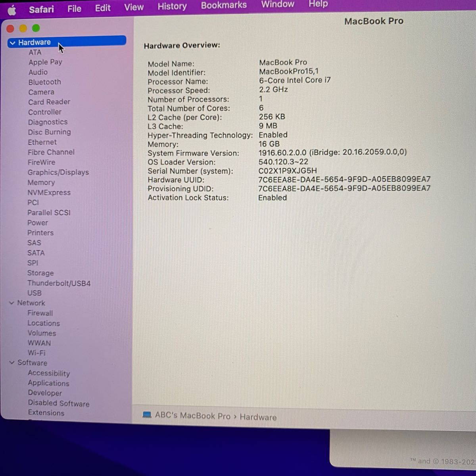This screenshot has width=476, height=476.
Task: Select SATA in the sidebar
Action: pos(36,253)
